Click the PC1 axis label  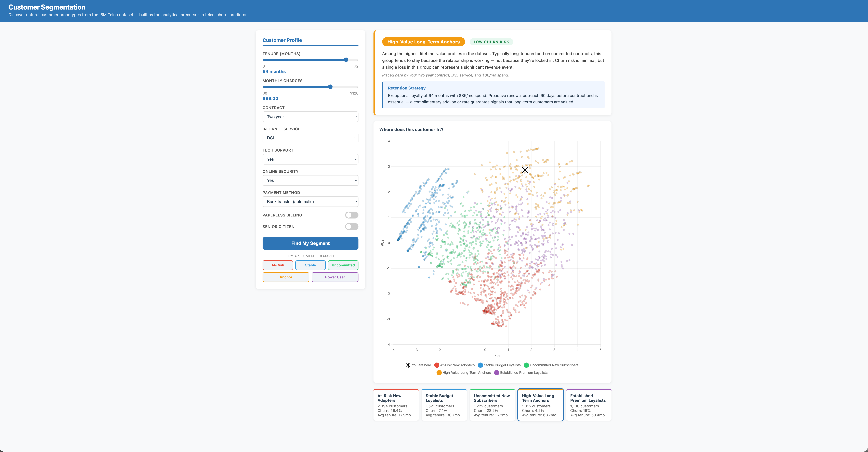click(x=496, y=356)
